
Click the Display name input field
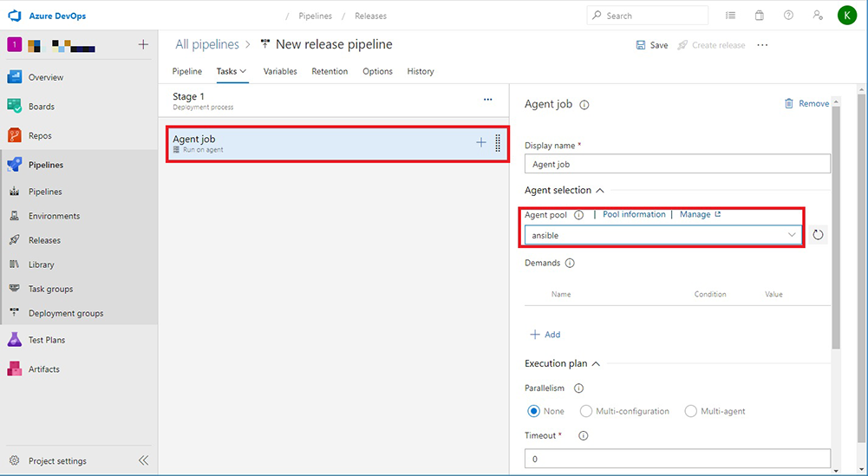coord(677,164)
